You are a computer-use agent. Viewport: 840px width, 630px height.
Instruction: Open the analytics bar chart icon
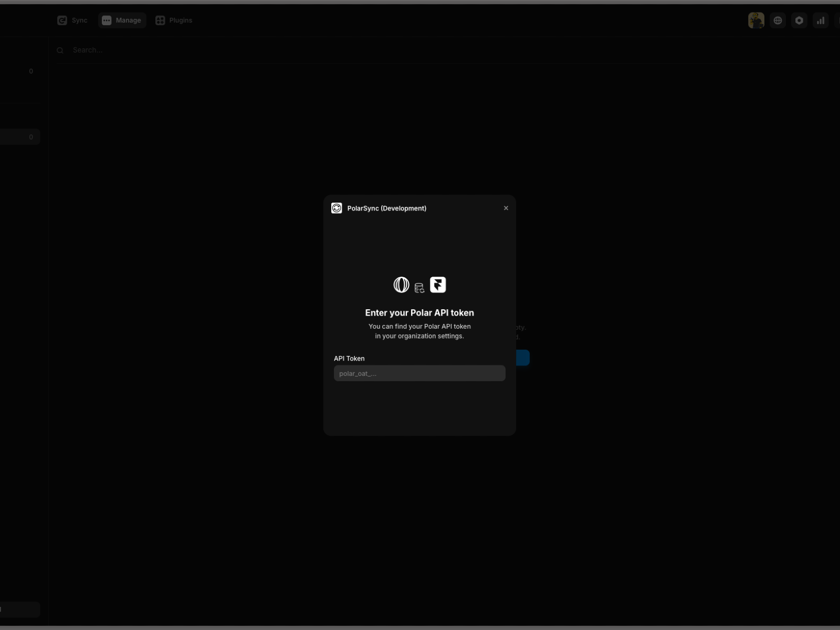point(821,20)
